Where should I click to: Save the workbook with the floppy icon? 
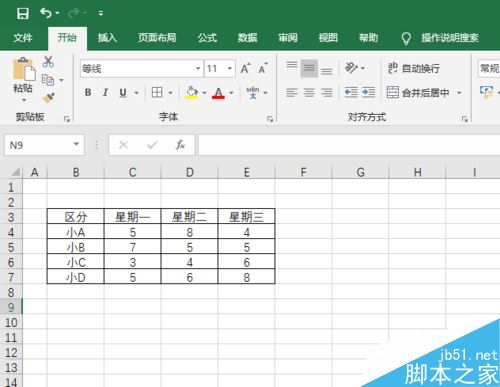[23, 13]
